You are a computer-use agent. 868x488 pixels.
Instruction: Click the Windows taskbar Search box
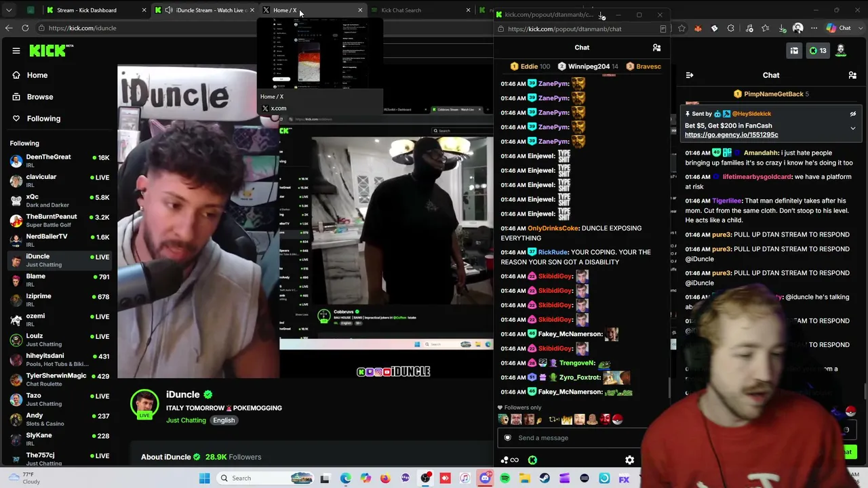(264, 479)
